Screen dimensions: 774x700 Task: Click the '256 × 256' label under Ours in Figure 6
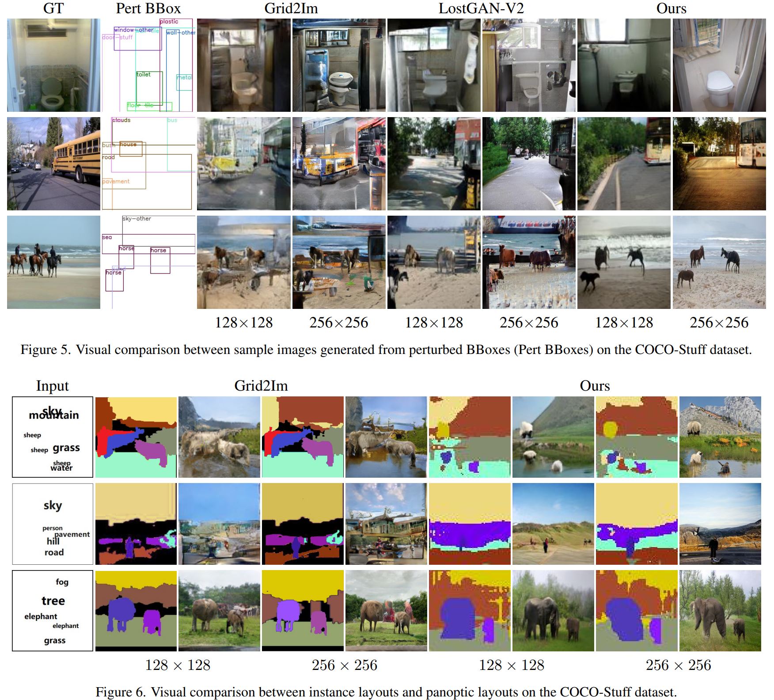click(678, 665)
